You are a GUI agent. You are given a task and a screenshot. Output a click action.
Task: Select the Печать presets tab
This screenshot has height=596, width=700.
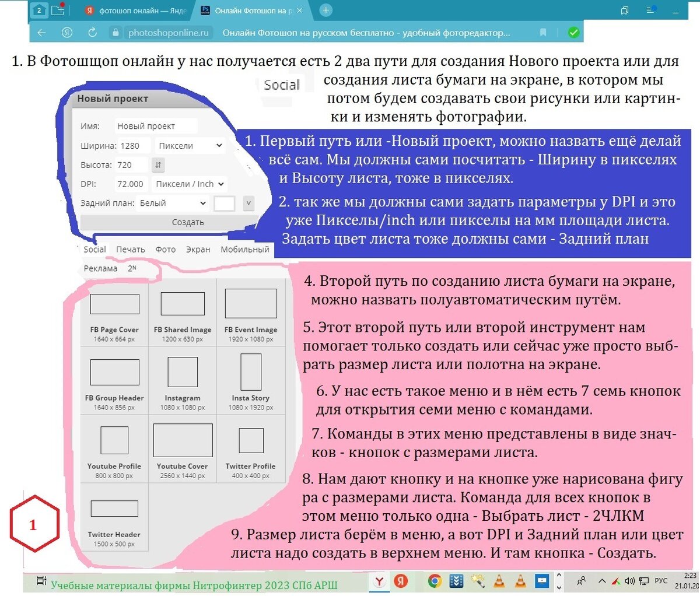pyautogui.click(x=131, y=249)
